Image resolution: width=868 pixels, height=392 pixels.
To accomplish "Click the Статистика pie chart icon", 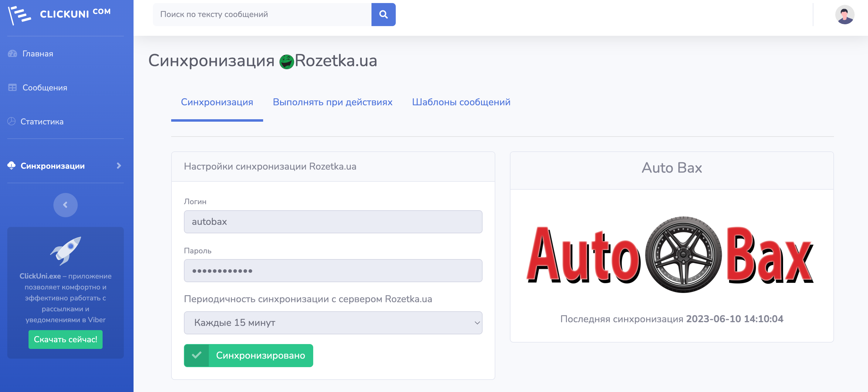I will pos(12,121).
